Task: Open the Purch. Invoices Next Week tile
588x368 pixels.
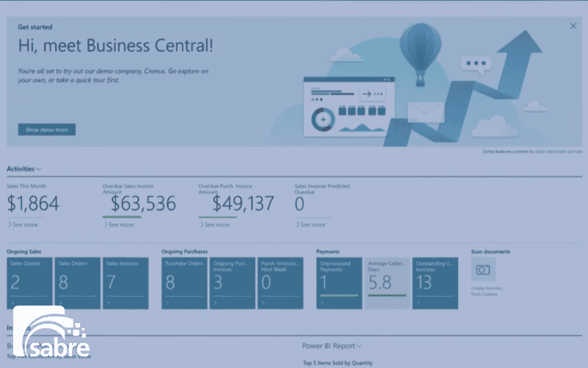Action: [x=281, y=283]
